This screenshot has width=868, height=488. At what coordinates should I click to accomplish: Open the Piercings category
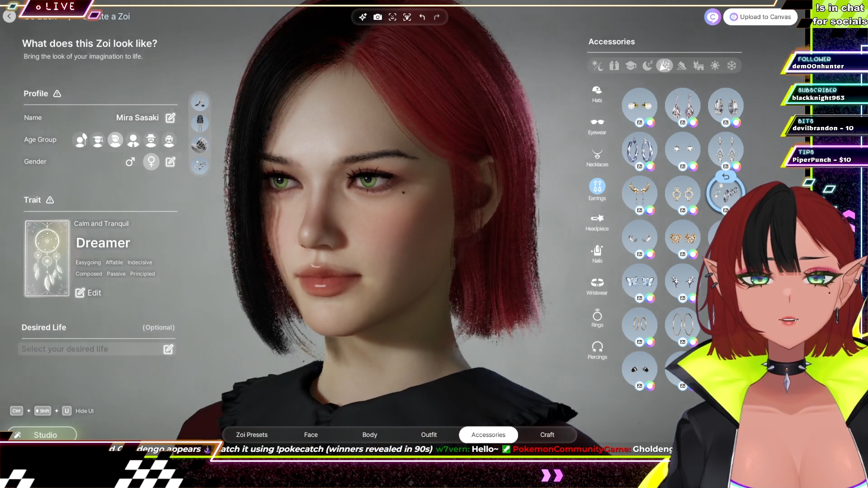pos(597,350)
